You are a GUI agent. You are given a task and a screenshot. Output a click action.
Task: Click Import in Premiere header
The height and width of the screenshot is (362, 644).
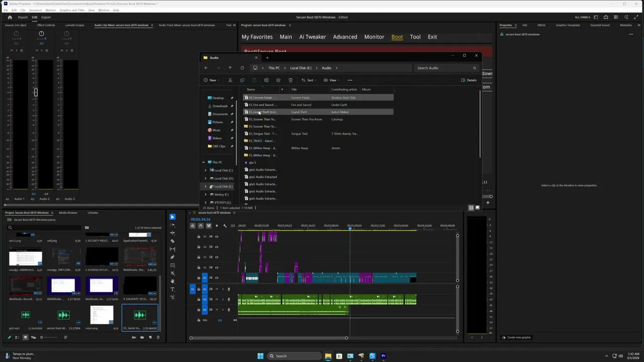[23, 17]
